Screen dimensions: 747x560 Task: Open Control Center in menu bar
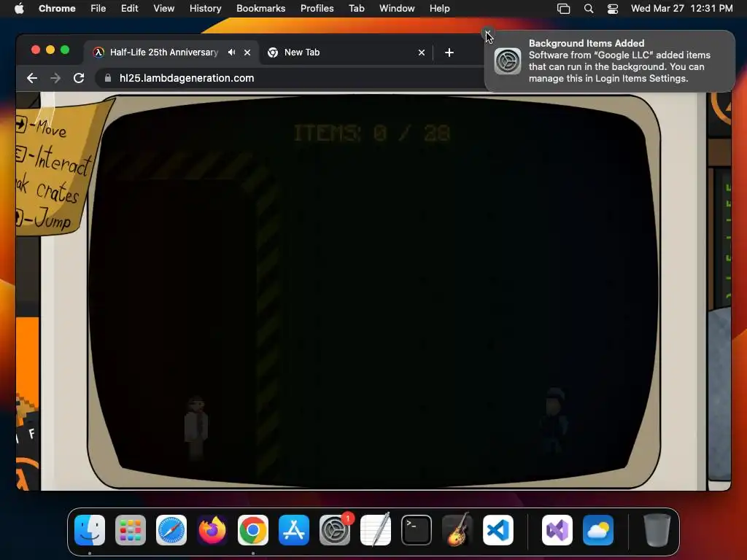[x=613, y=9]
